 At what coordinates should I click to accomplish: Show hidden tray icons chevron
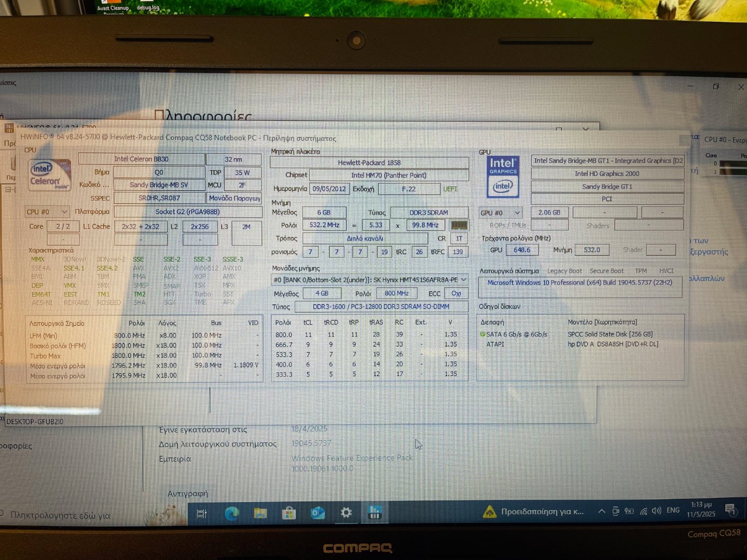coord(602,511)
